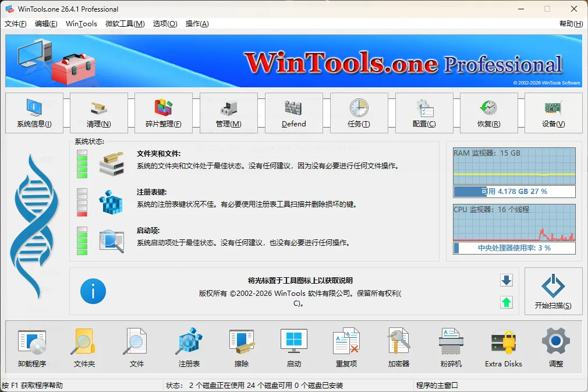Open the 调整 tweaker tool
Image resolution: width=588 pixels, height=392 pixels.
tap(555, 347)
